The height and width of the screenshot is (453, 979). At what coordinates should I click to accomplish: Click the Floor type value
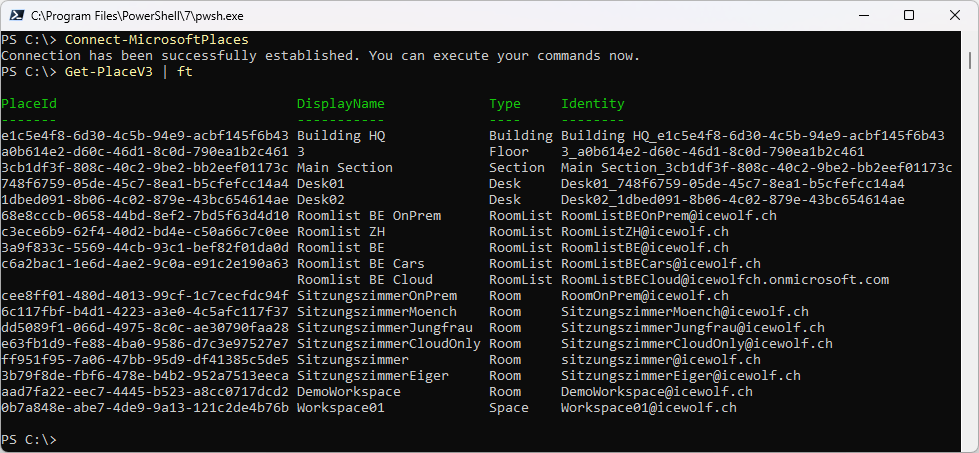(x=509, y=152)
